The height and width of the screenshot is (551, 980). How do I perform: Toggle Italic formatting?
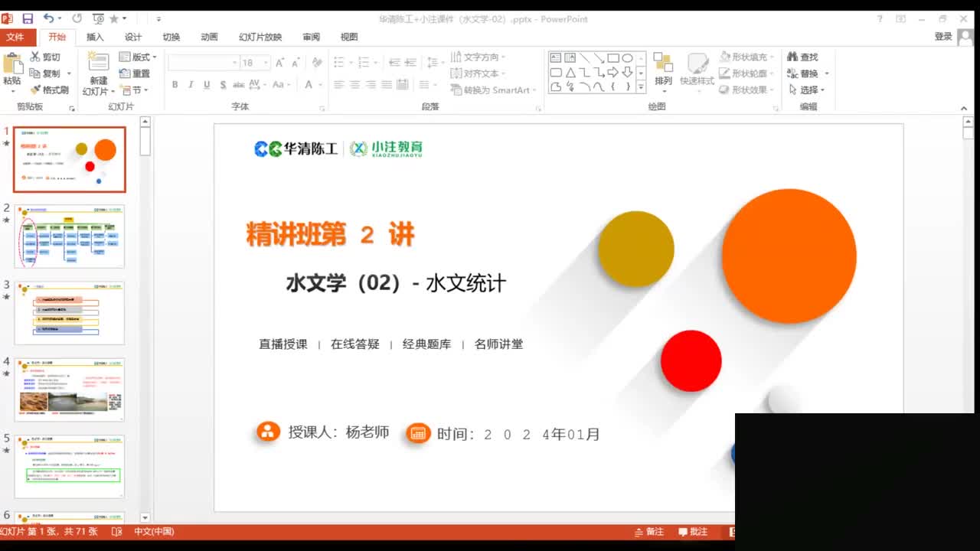[x=191, y=85]
